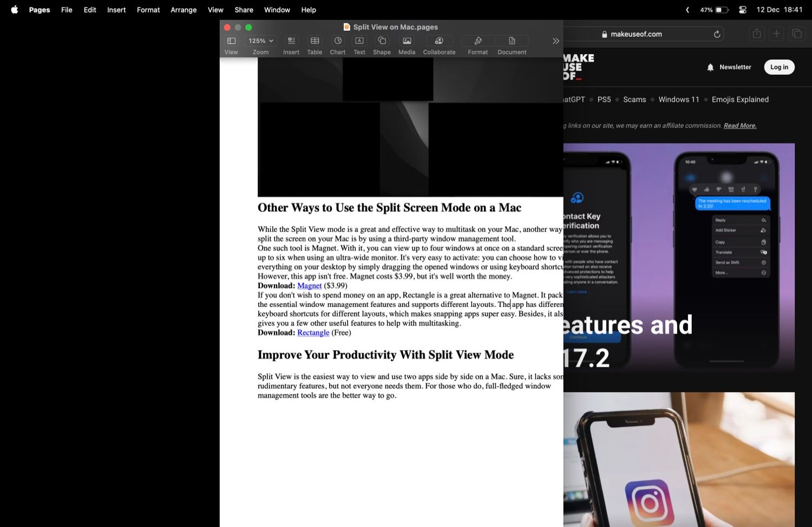812x527 pixels.
Task: Expand the toolbar overflow chevron
Action: point(555,41)
